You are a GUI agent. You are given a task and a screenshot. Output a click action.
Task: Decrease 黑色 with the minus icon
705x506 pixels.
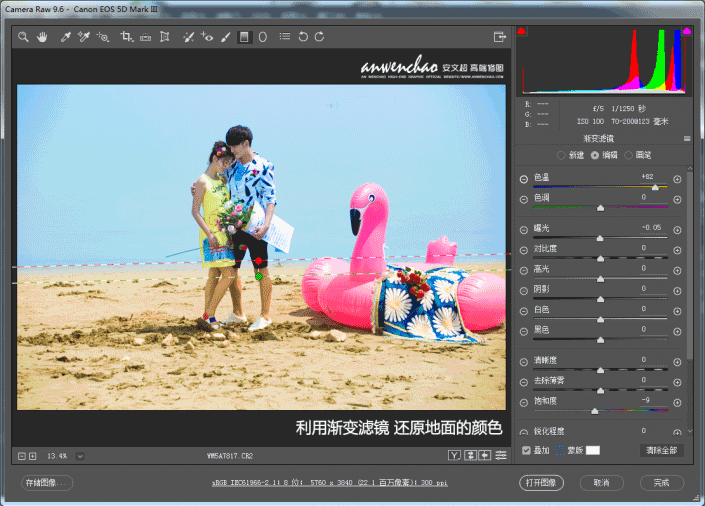tap(524, 331)
